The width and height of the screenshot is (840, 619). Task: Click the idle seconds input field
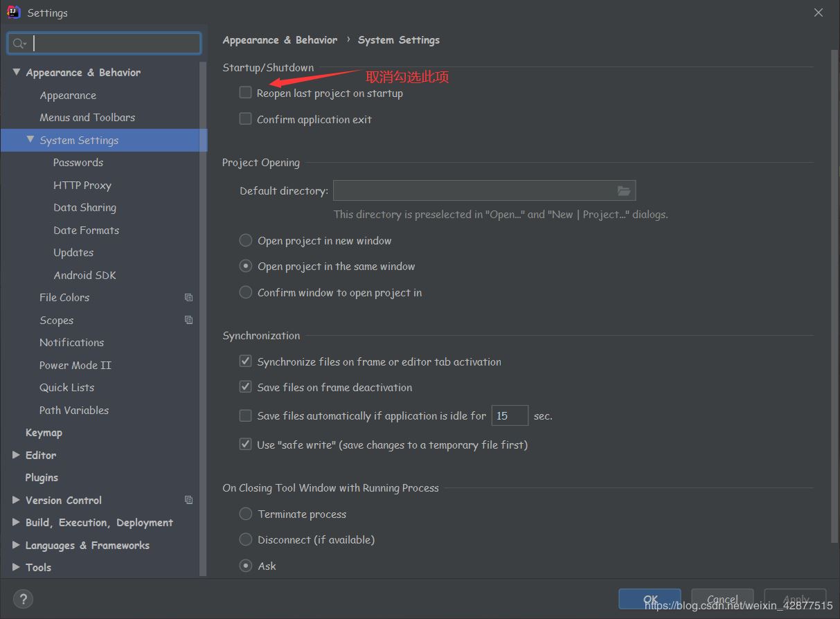pyautogui.click(x=510, y=415)
